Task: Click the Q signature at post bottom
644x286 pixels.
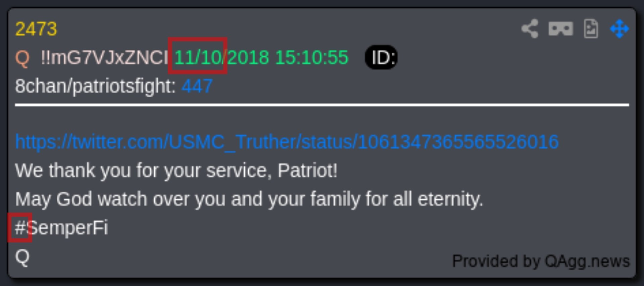Action: click(22, 257)
